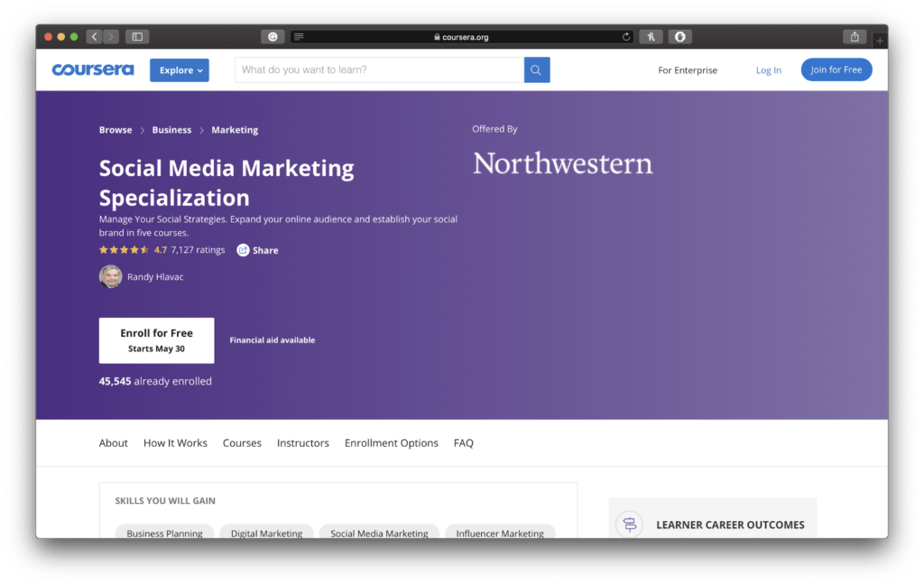Screen dimensions: 924x586
Task: Click Randy Hlavac's profile photo
Action: (x=110, y=276)
